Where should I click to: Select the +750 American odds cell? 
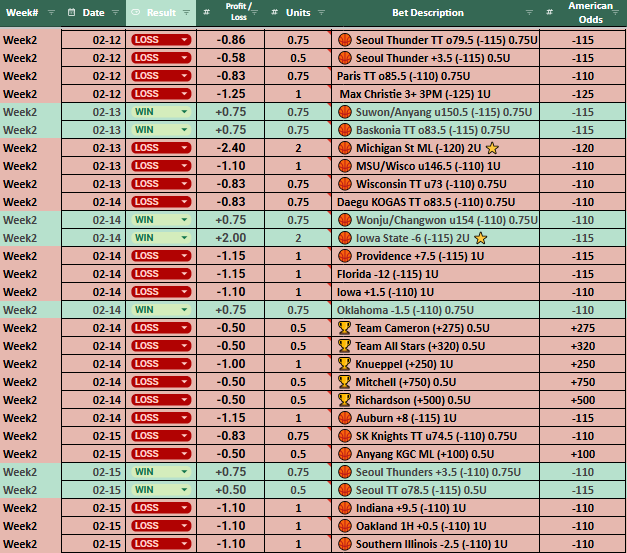[x=583, y=382]
